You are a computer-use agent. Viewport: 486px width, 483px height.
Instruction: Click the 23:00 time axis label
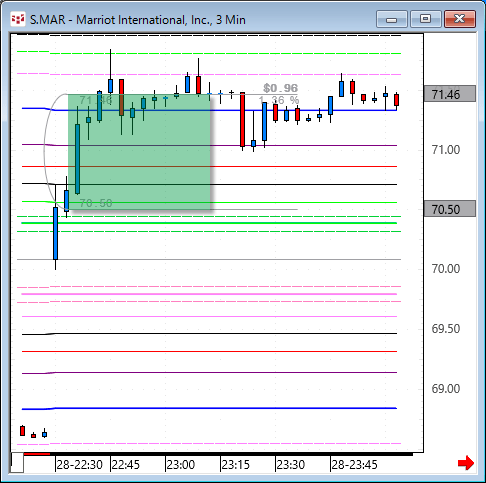click(181, 464)
